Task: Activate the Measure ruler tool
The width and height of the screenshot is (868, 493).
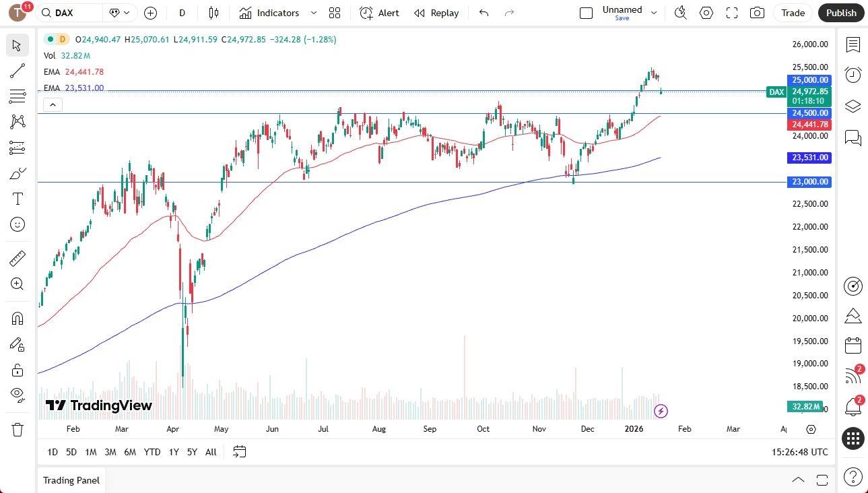Action: pyautogui.click(x=17, y=258)
